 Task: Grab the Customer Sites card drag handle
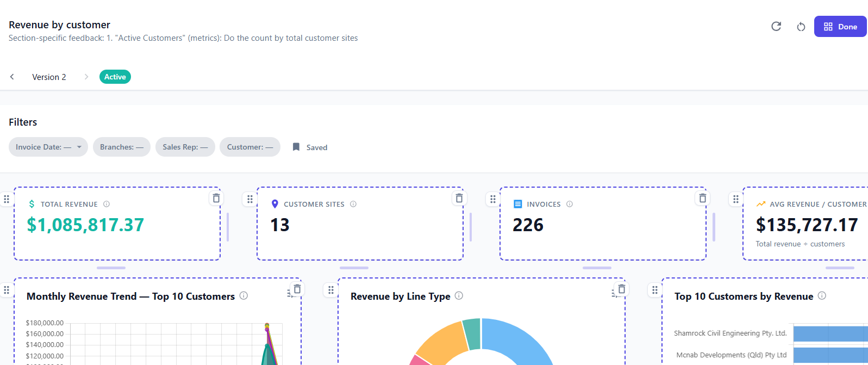click(x=250, y=199)
